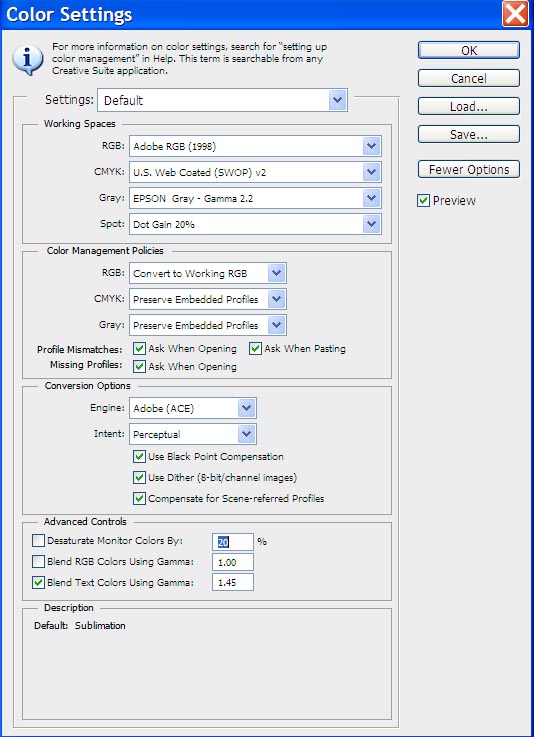Disable Ask When Pasting for mismatches

pos(255,348)
